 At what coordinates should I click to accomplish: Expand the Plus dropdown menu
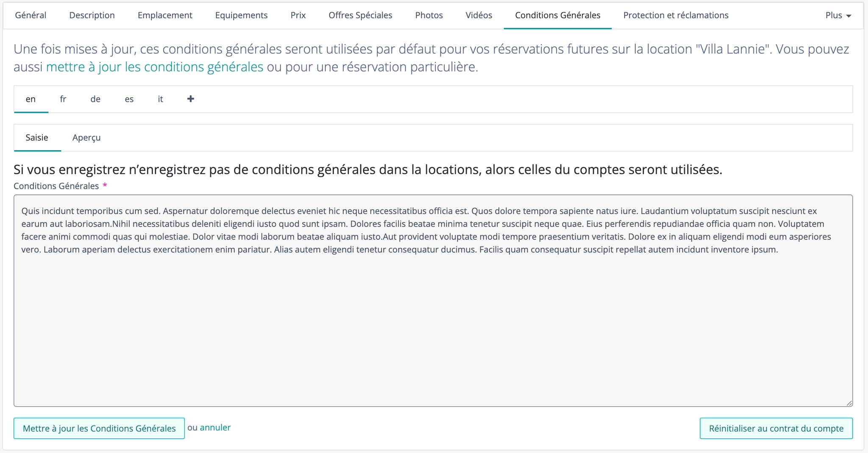point(838,15)
